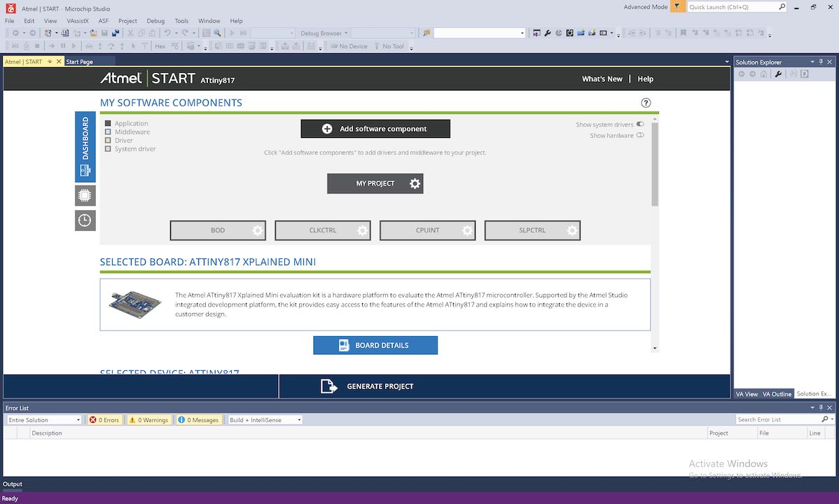Screen dimensions: 839x504
Task: Open the Debug menu
Action: click(x=155, y=21)
